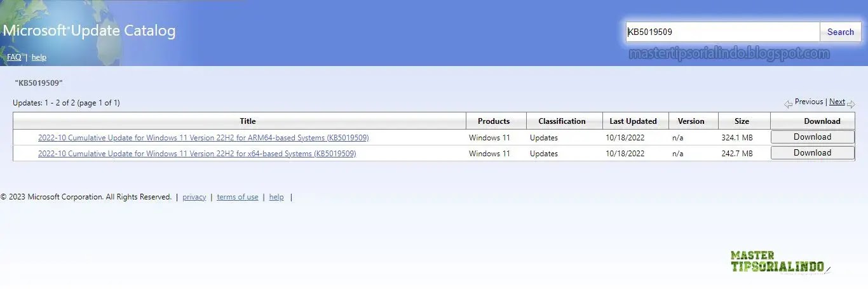Click the "KB5019509" search term heading
Image resolution: width=868 pixels, height=289 pixels.
click(x=39, y=83)
